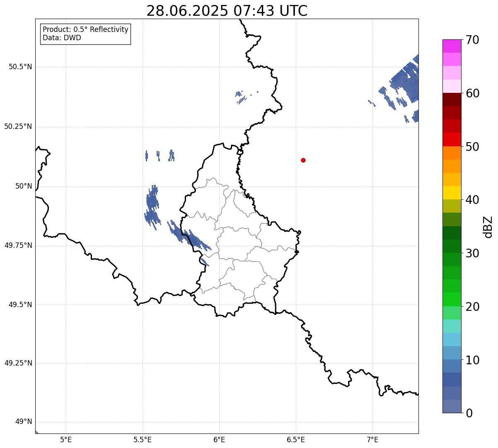Click the colorbar tick label "0"
Image resolution: width=498 pixels, height=448 pixels.
pos(469,413)
